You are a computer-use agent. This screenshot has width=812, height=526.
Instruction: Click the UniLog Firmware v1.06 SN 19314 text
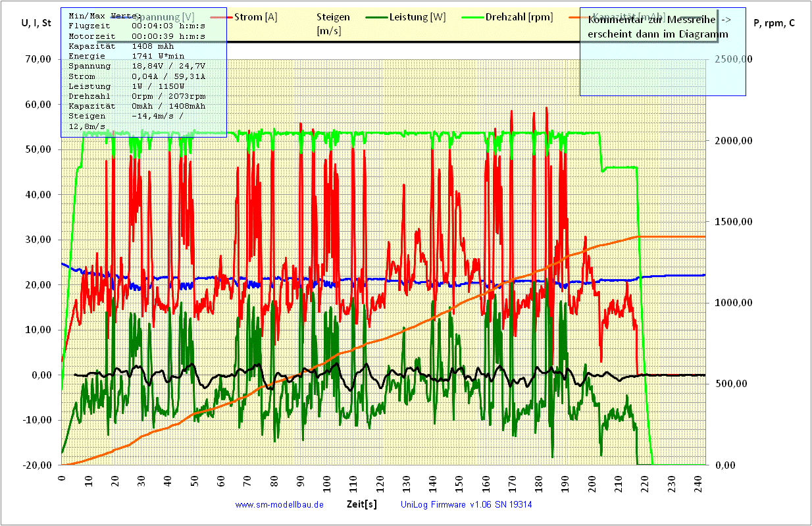point(467,505)
